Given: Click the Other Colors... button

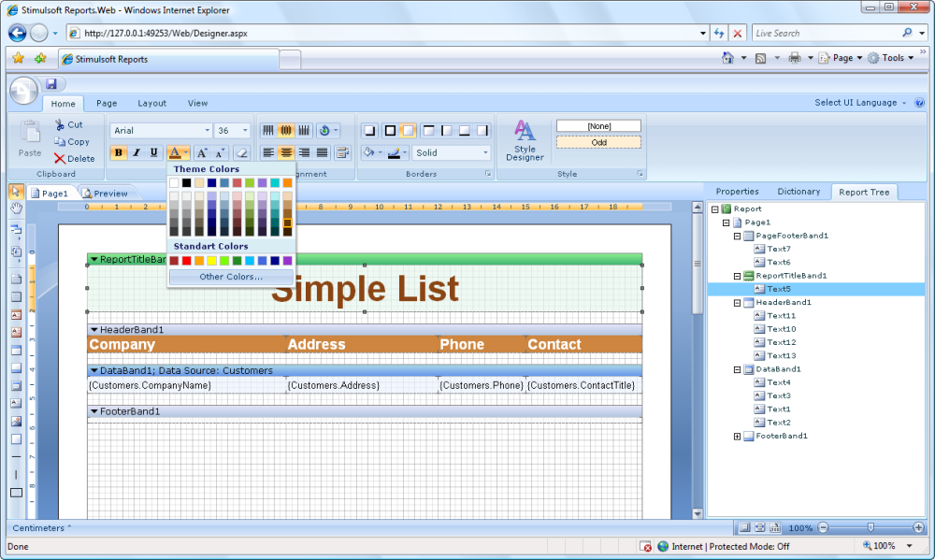Looking at the screenshot, I should coord(231,277).
